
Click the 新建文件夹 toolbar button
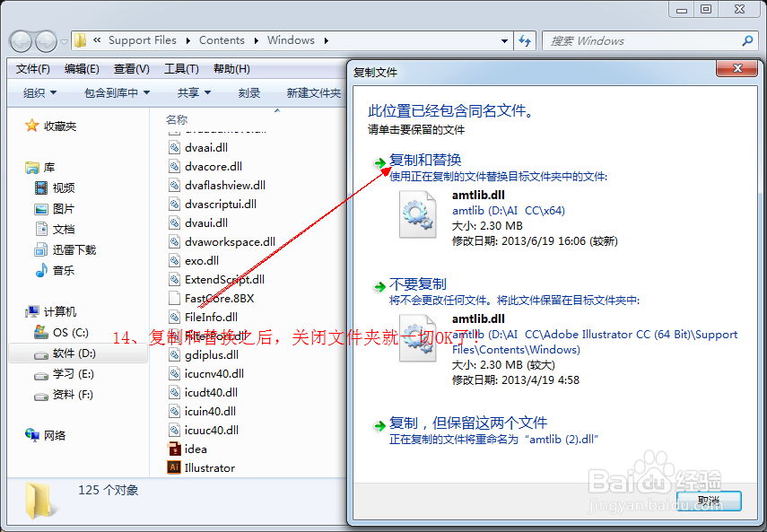[314, 93]
